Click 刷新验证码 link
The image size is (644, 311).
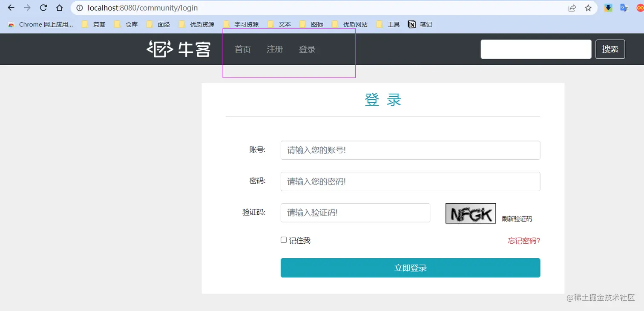click(517, 219)
